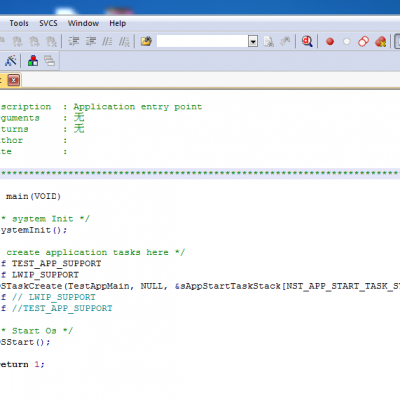Screen dimensions: 400x400
Task: Toggle breakpoint with the red dot
Action: pyautogui.click(x=330, y=42)
